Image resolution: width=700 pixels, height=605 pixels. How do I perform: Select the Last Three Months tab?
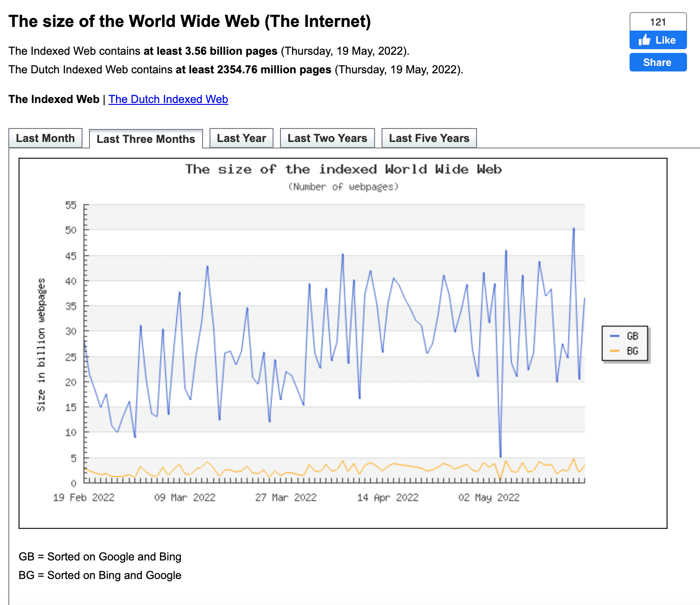pyautogui.click(x=146, y=139)
